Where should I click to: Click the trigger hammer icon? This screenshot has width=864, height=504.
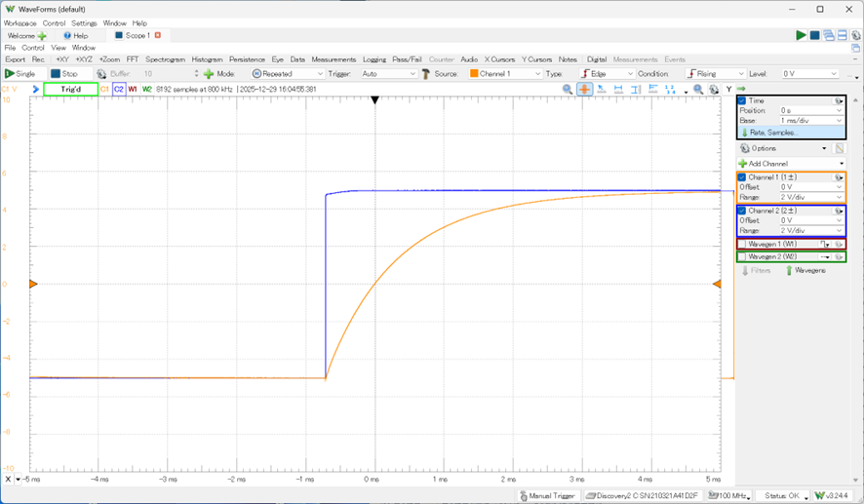425,73
